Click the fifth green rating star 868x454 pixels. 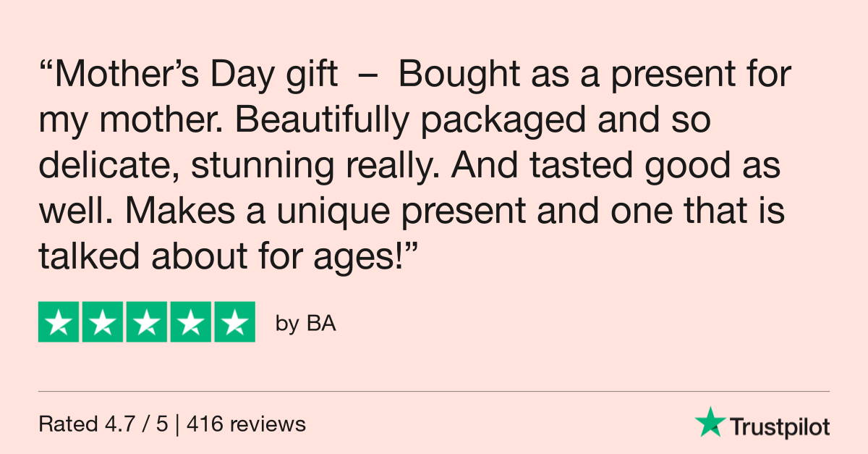(235, 322)
